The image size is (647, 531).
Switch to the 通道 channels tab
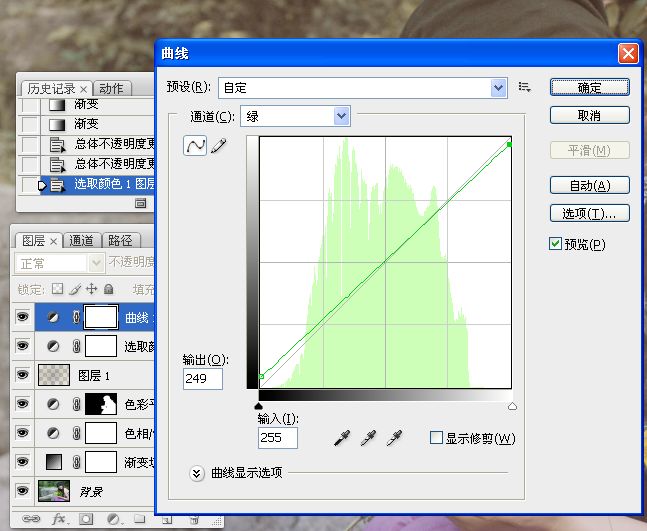pyautogui.click(x=81, y=241)
